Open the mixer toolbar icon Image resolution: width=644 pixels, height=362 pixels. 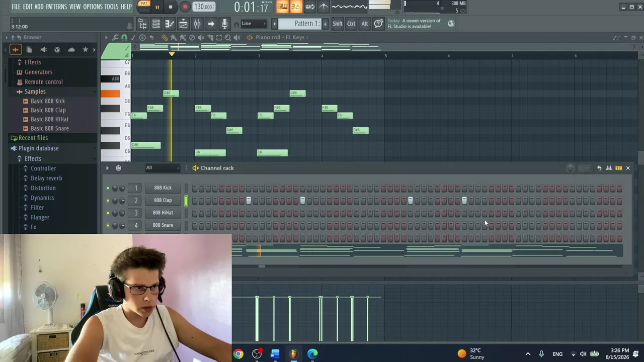[x=197, y=24]
